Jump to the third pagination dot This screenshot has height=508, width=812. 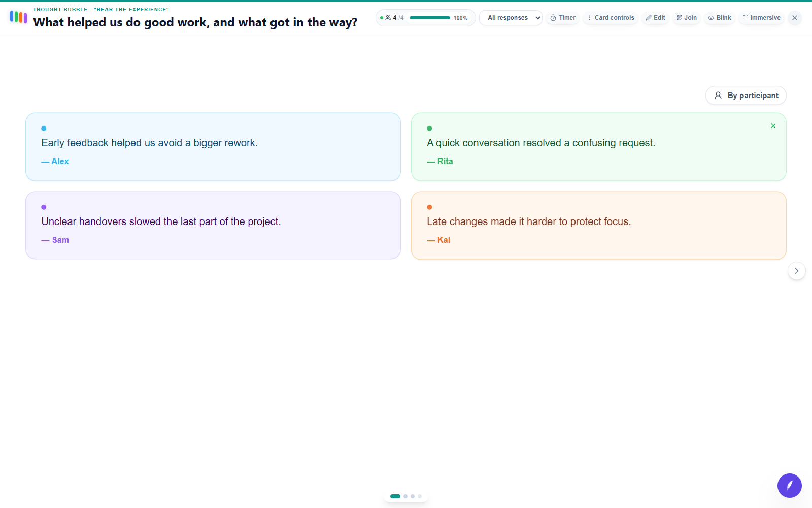pos(413,496)
